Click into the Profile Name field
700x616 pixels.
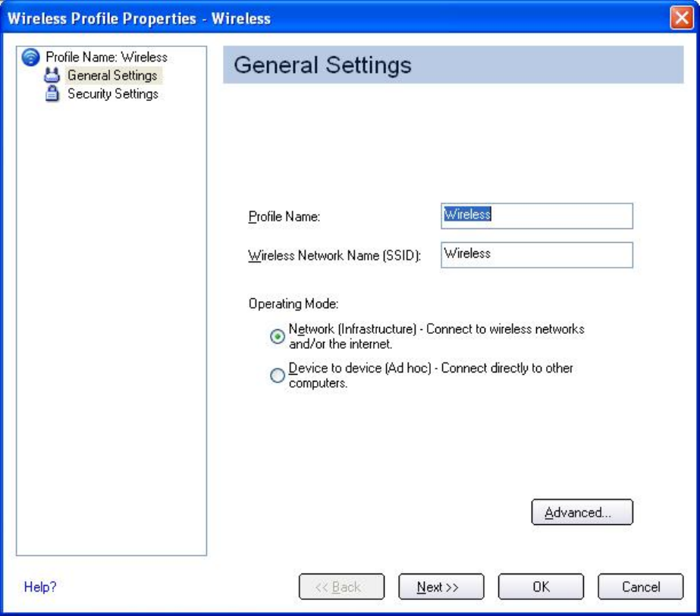(x=537, y=216)
